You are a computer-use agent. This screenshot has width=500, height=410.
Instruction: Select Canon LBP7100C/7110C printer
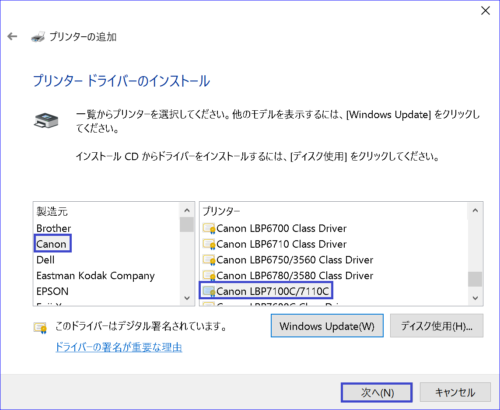click(273, 291)
